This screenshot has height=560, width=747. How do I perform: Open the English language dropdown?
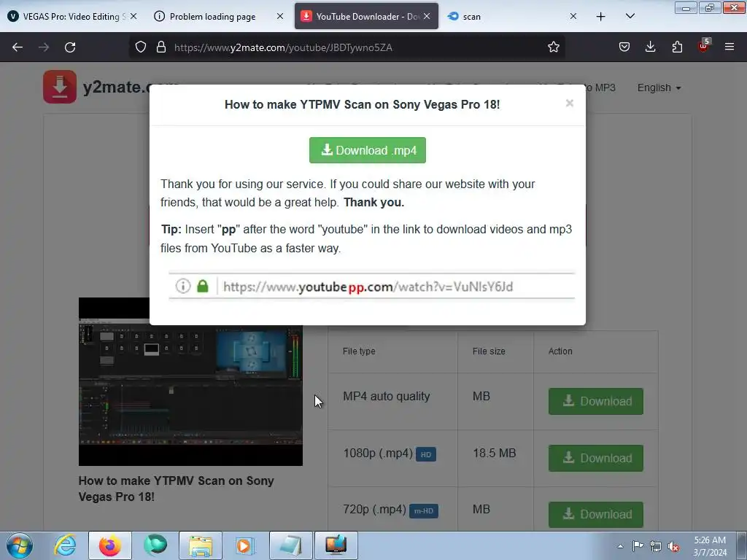(659, 87)
